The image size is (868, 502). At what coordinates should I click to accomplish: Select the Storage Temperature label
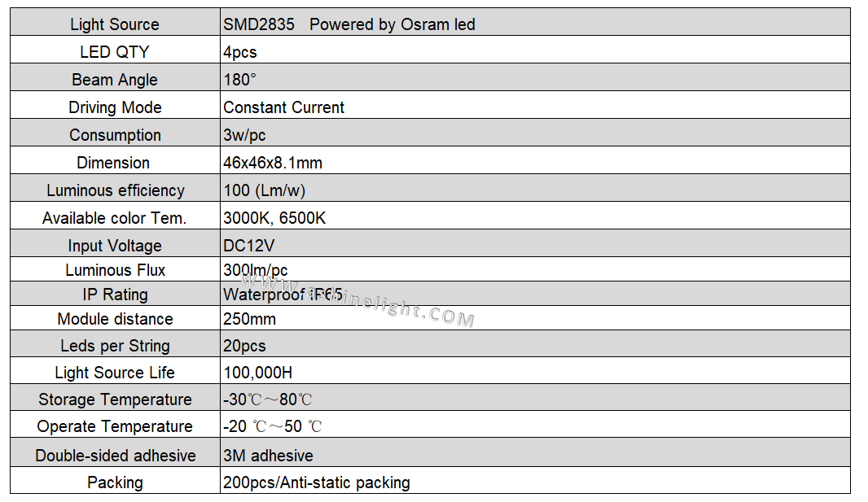pyautogui.click(x=115, y=399)
